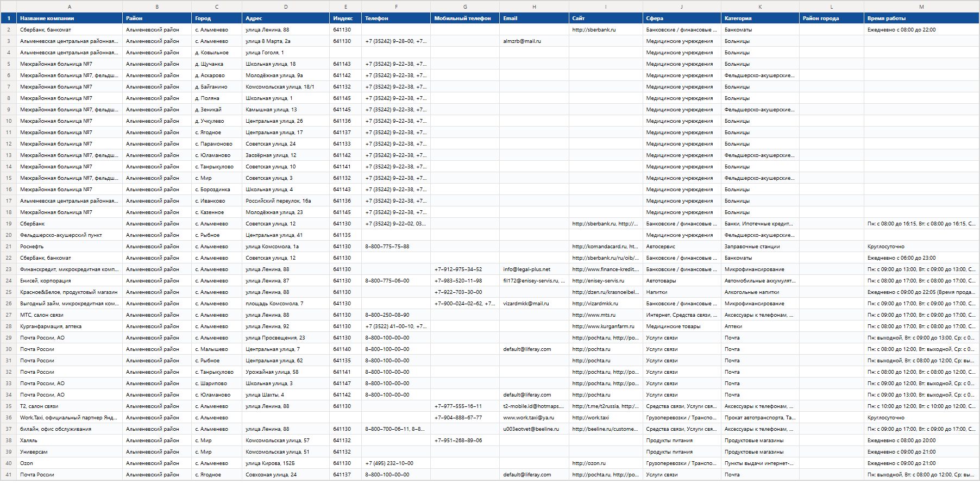Click the 'Халяль' company cell
Image resolution: width=980 pixels, height=490 pixels.
tap(70, 441)
